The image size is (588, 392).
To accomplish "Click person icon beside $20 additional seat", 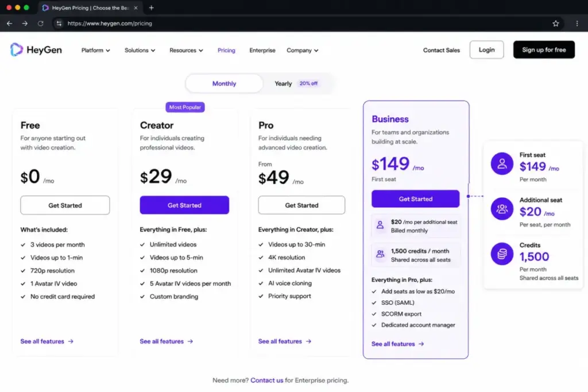I will coord(380,225).
